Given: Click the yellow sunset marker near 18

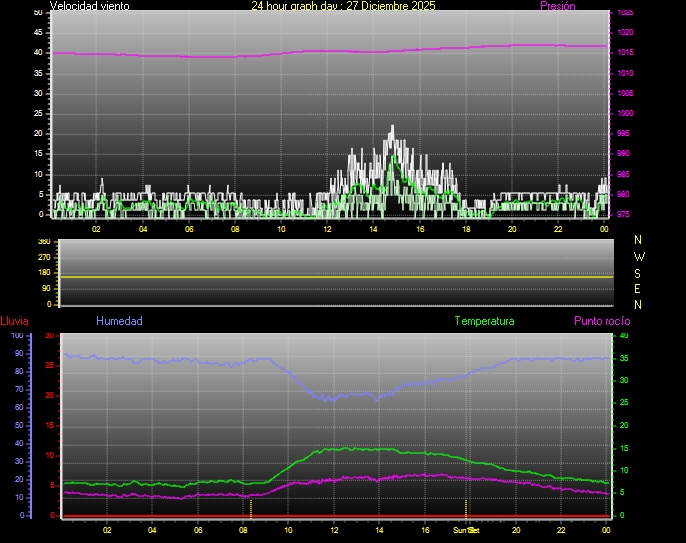Looking at the screenshot, I should (467, 507).
